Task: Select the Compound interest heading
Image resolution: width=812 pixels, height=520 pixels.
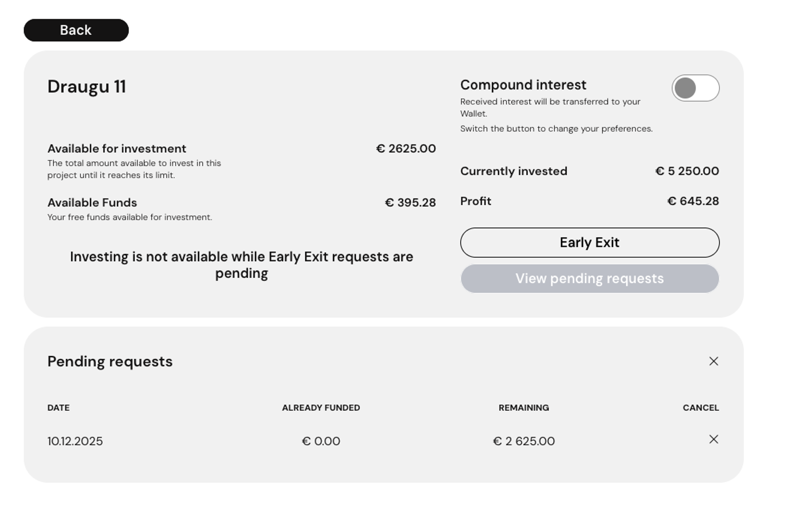Action: click(x=523, y=85)
